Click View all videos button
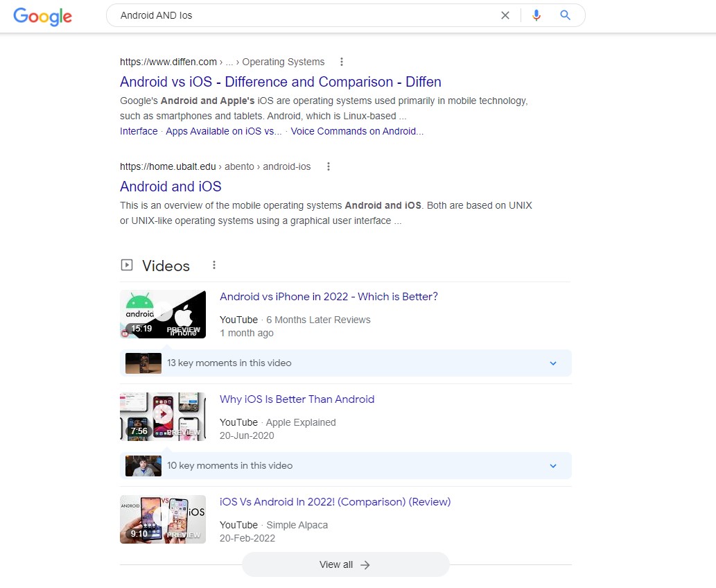Screen dimensions: 716x588 coord(345,564)
